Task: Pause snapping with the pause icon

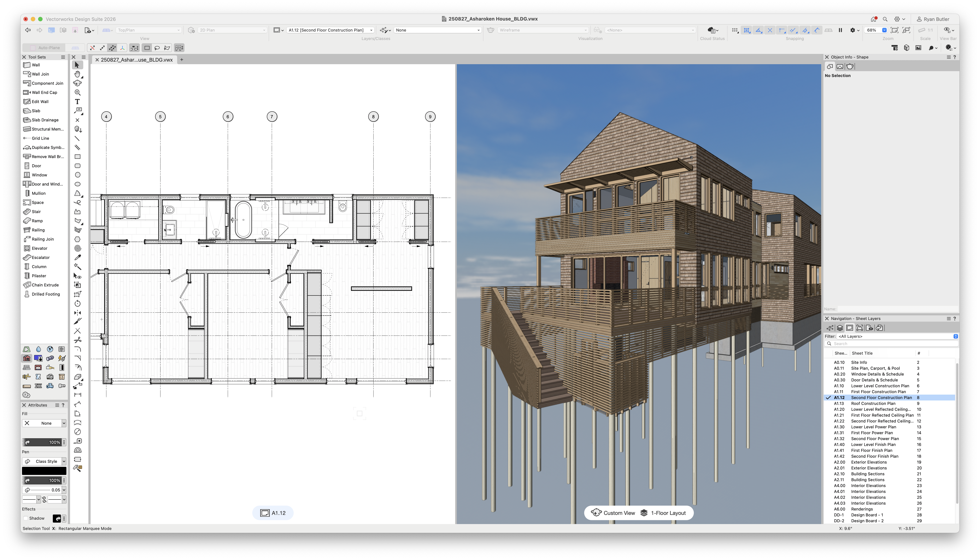Action: pos(841,30)
